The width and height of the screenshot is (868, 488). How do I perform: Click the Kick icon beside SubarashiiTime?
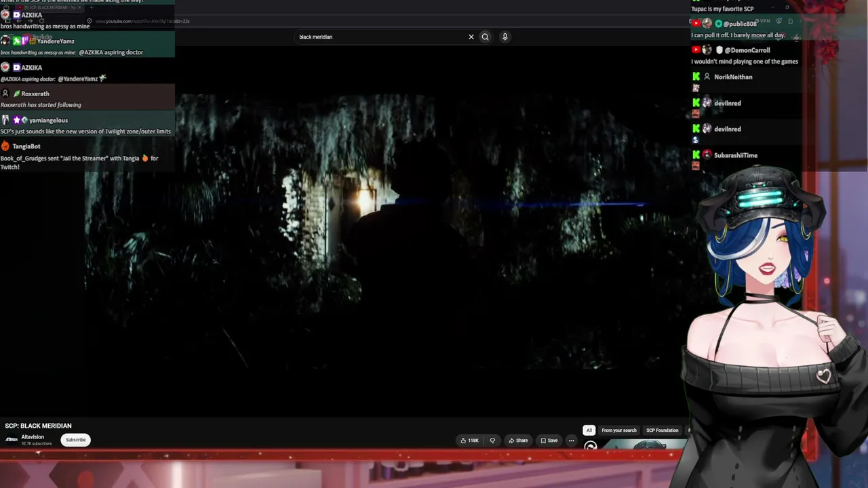[696, 155]
